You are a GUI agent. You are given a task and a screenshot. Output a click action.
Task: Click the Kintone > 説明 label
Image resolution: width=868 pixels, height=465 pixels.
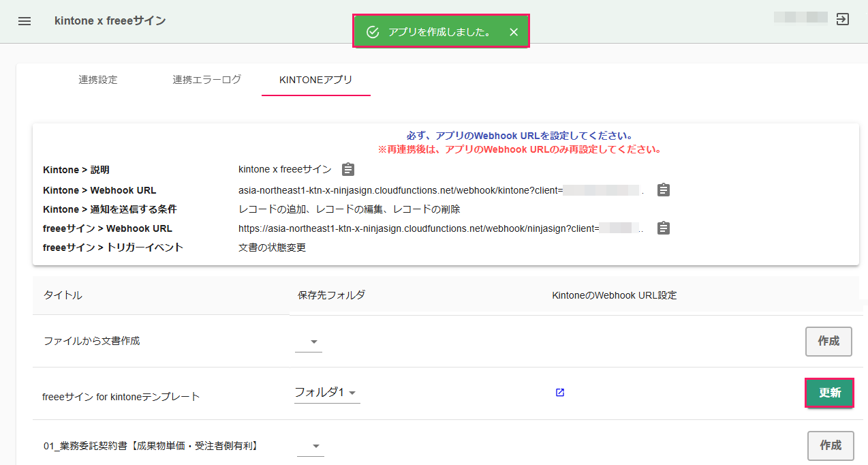click(x=76, y=170)
